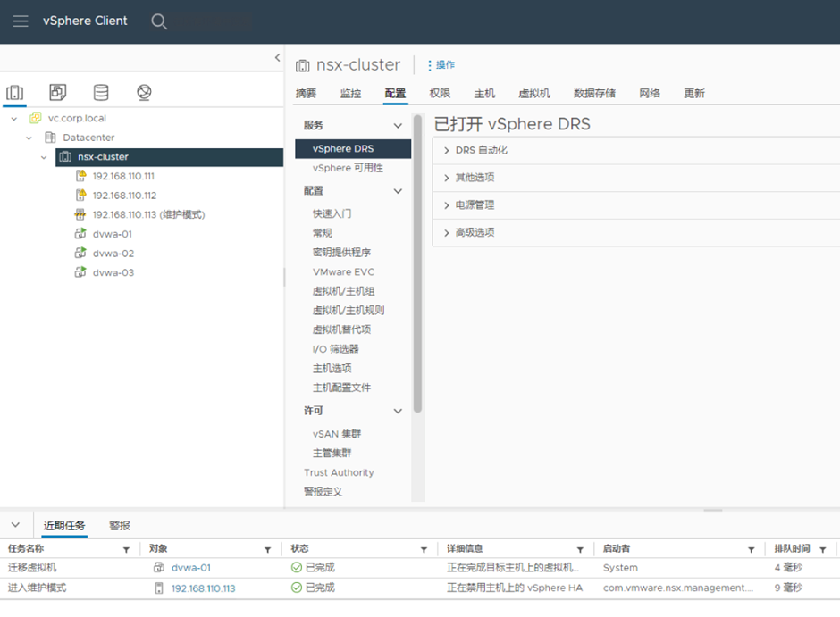Click the host icon in 进入维护模式 task row
Image resolution: width=840 pixels, height=617 pixels.
(159, 588)
